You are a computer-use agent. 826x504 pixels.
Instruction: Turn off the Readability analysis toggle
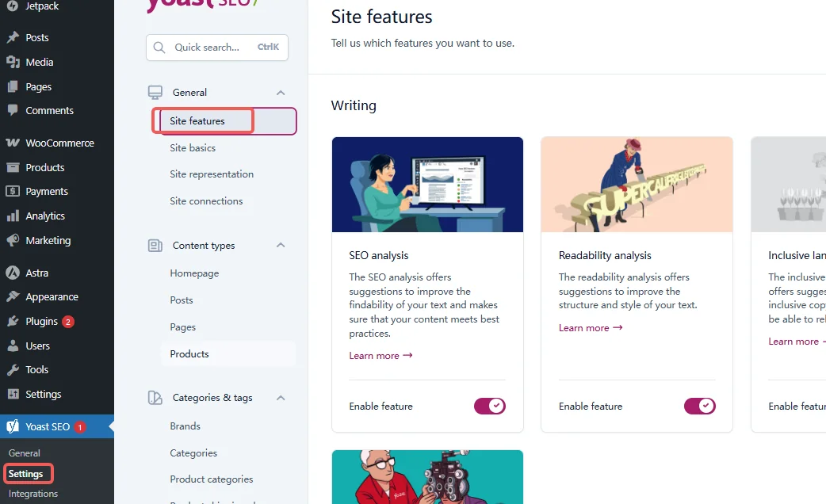coord(699,407)
